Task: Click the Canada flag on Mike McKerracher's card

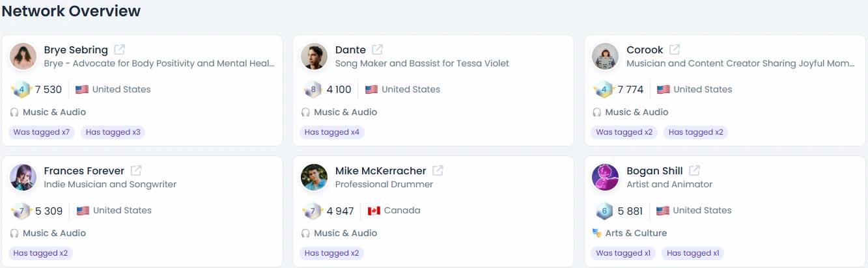Action: tap(374, 211)
